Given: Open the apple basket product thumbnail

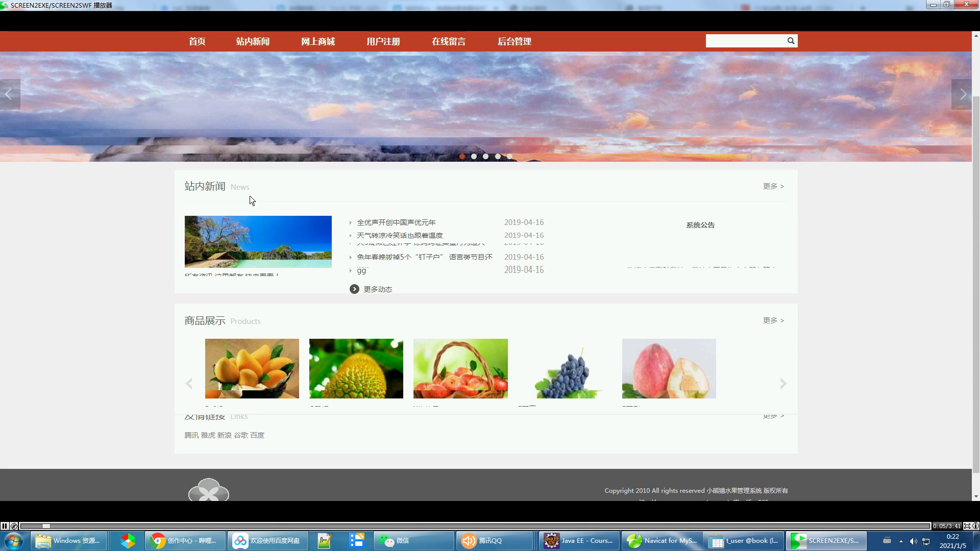Looking at the screenshot, I should point(460,368).
